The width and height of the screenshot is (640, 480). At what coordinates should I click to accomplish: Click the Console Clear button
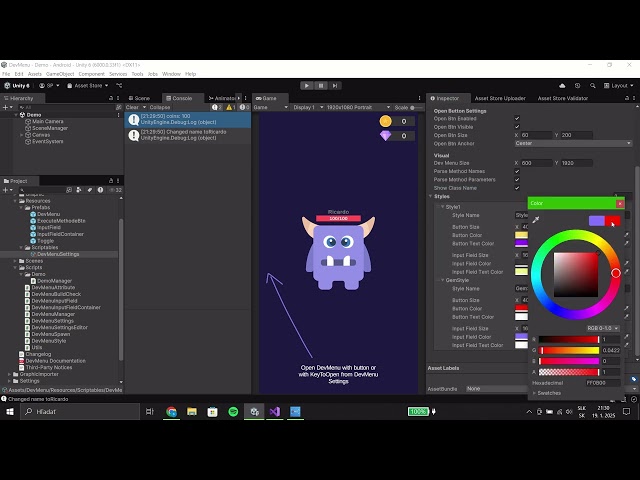[x=132, y=107]
